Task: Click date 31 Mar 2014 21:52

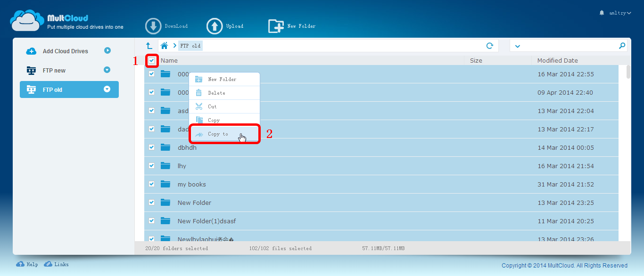Action: pyautogui.click(x=566, y=184)
